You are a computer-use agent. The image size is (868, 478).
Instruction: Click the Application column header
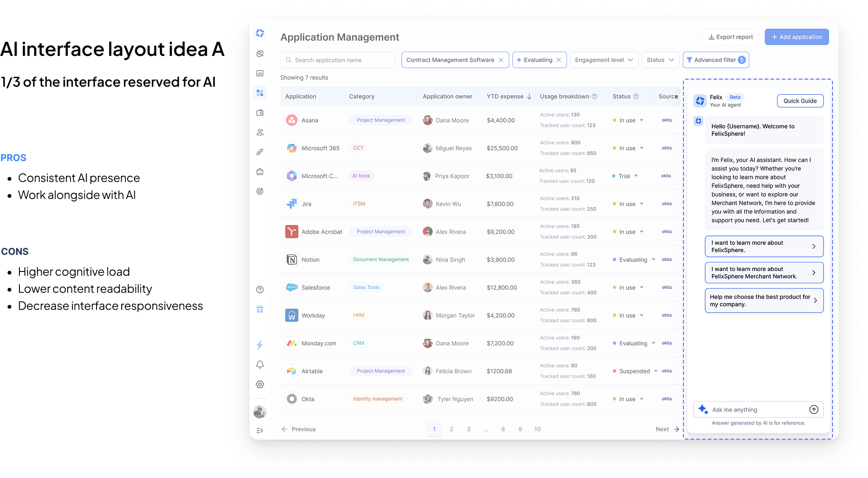click(x=301, y=97)
